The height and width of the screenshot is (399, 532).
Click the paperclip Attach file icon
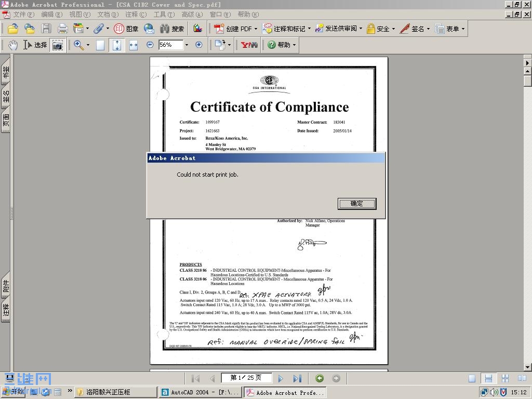click(x=99, y=29)
